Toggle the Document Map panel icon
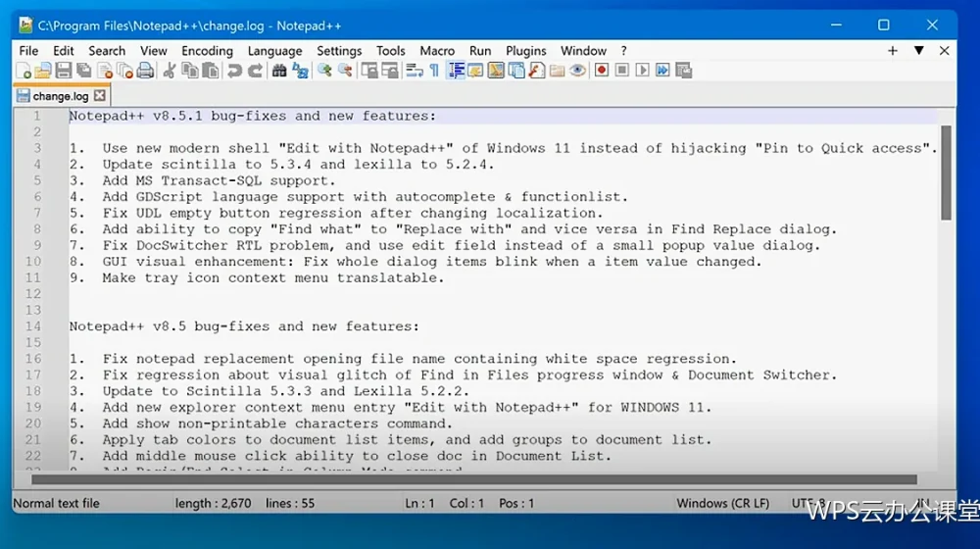The height and width of the screenshot is (549, 980). click(x=496, y=71)
